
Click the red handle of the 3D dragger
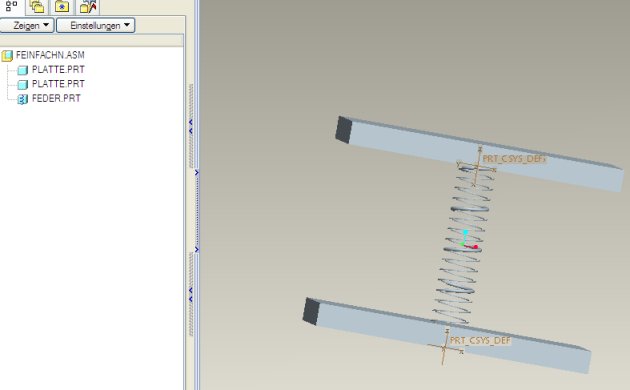pos(476,247)
